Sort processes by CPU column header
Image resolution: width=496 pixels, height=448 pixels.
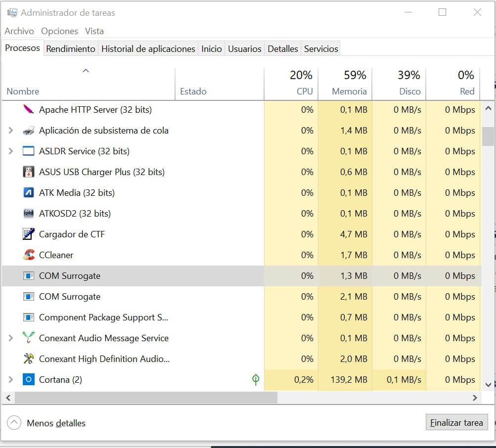[291, 84]
